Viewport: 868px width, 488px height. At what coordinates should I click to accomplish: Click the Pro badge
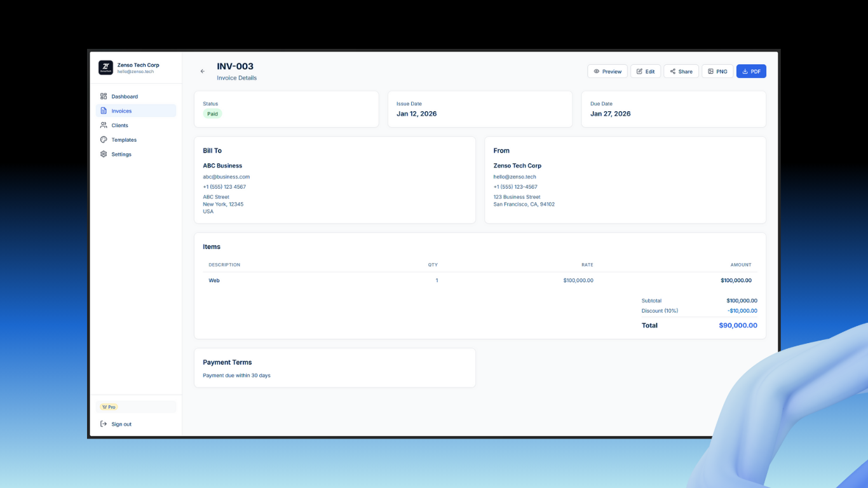pos(108,406)
